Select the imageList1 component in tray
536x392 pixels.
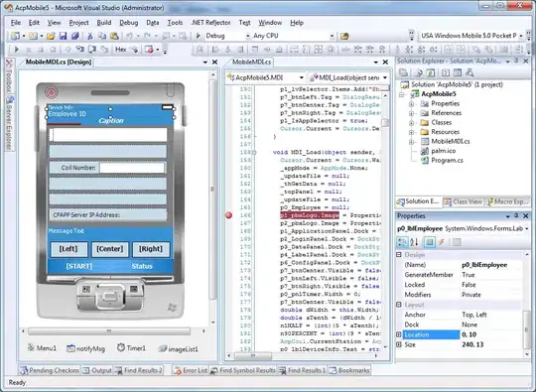[x=179, y=349]
